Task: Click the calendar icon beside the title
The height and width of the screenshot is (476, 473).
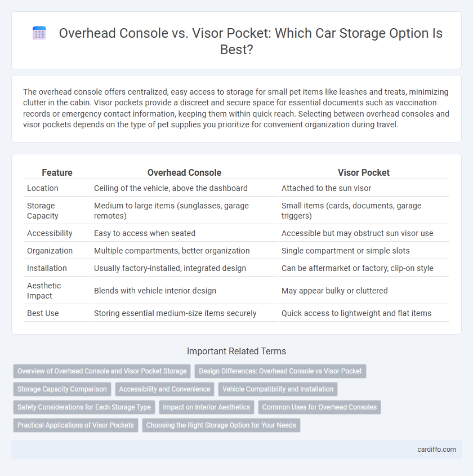Action: point(39,33)
